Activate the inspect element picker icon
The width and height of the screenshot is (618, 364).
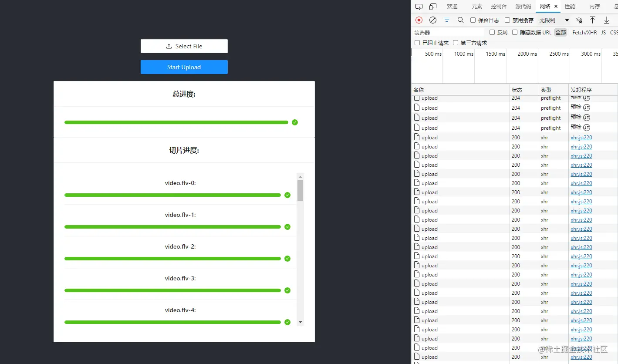pyautogui.click(x=419, y=7)
